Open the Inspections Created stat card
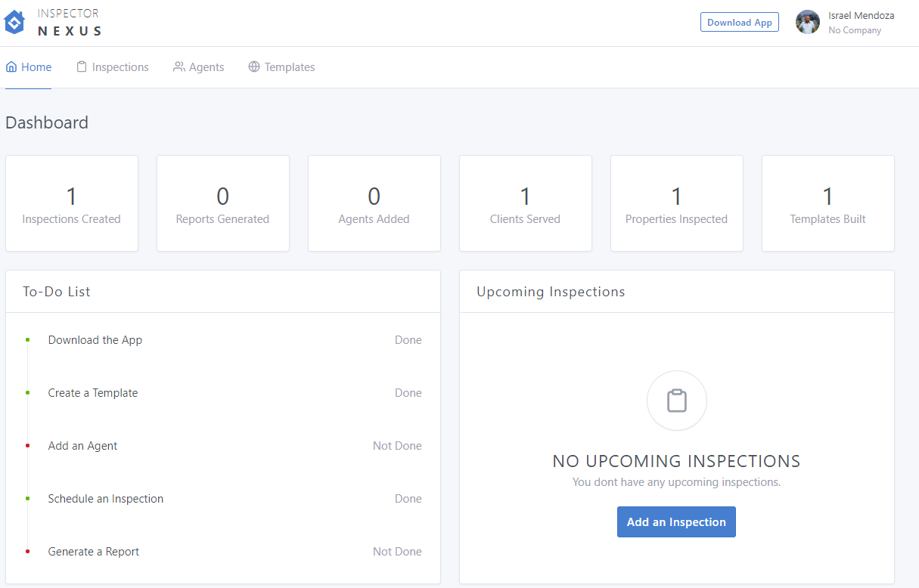919x588 pixels. pyautogui.click(x=72, y=203)
